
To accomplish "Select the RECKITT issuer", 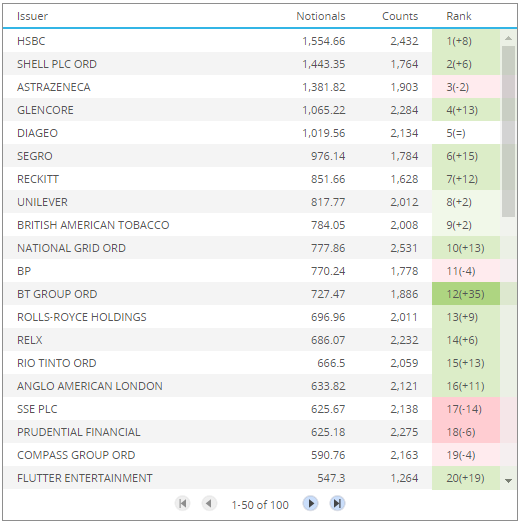I will [x=38, y=179].
